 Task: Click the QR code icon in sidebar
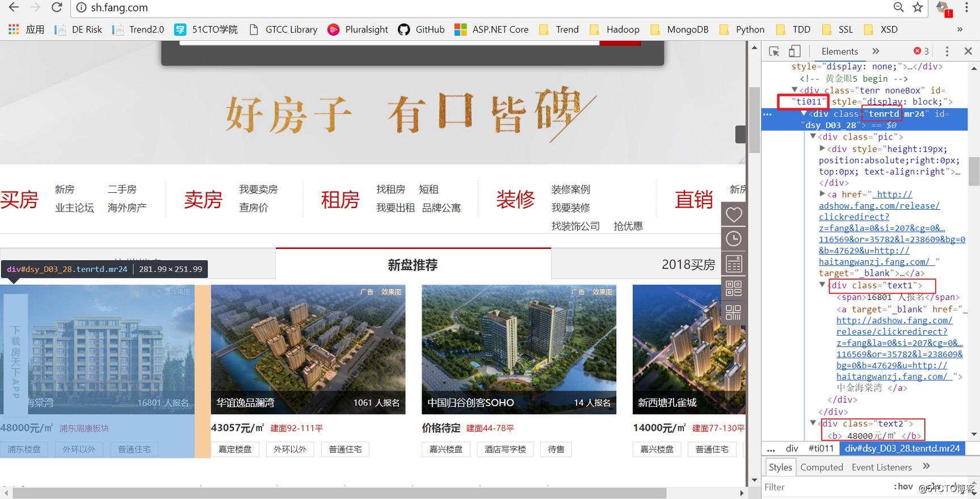click(x=734, y=288)
